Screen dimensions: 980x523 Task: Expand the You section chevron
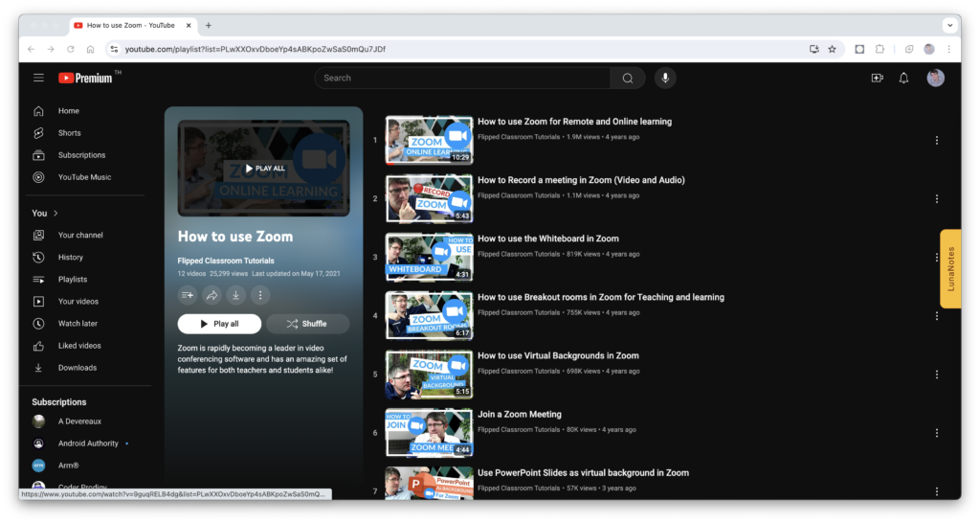[56, 214]
